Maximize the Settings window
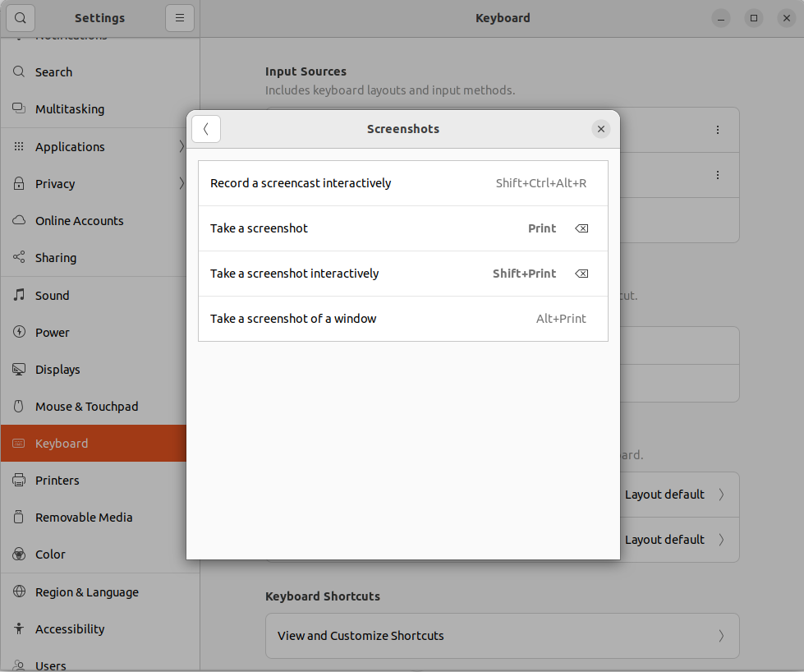 click(x=754, y=18)
